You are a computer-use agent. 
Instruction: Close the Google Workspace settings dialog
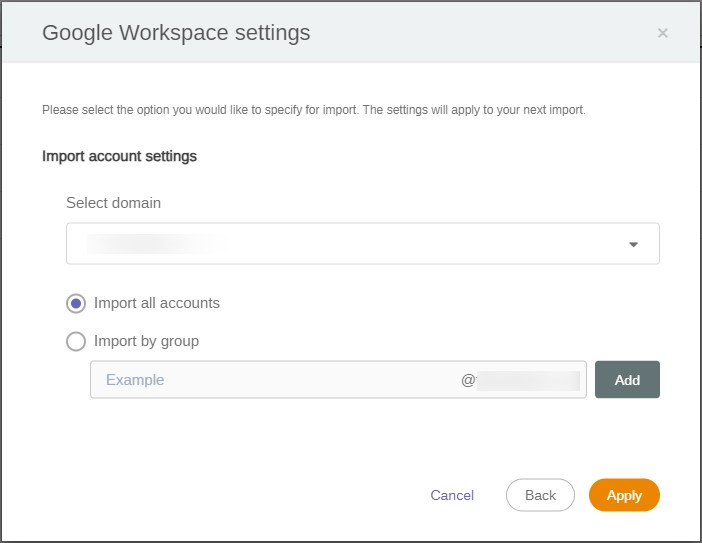[662, 33]
